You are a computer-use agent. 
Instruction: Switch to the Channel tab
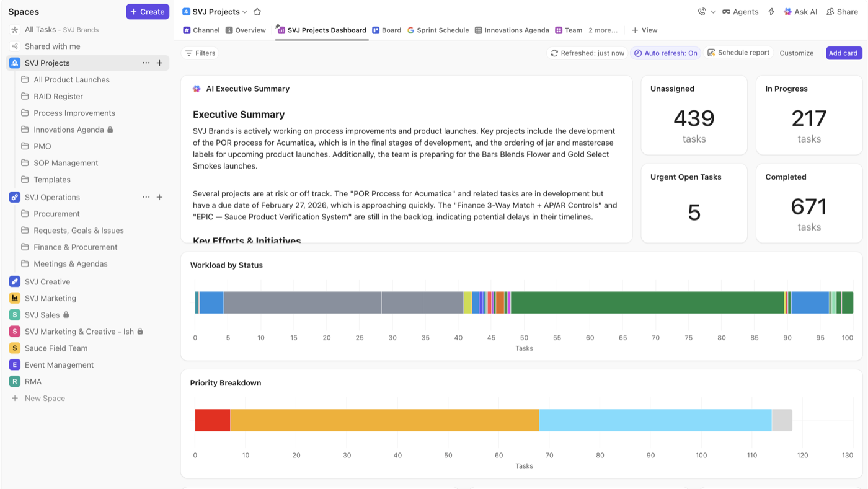[x=201, y=30]
